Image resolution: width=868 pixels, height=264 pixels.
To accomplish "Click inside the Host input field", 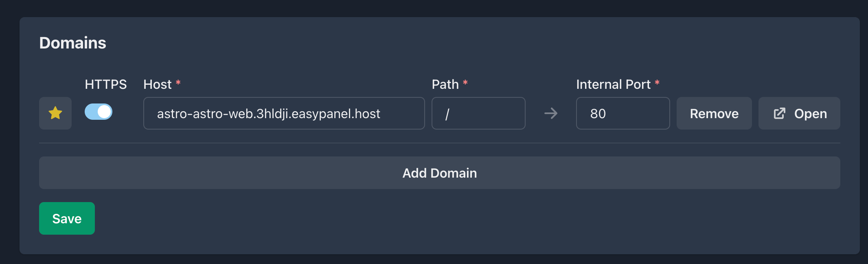I will click(x=284, y=113).
